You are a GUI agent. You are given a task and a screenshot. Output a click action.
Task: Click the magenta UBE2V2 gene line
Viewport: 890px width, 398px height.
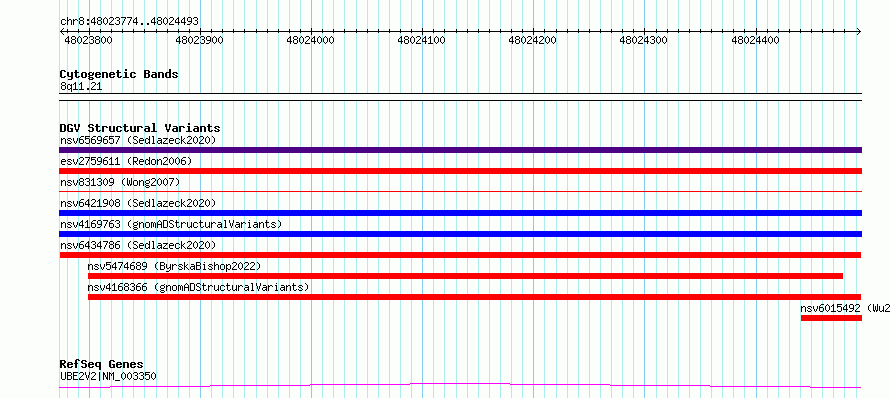460,386
